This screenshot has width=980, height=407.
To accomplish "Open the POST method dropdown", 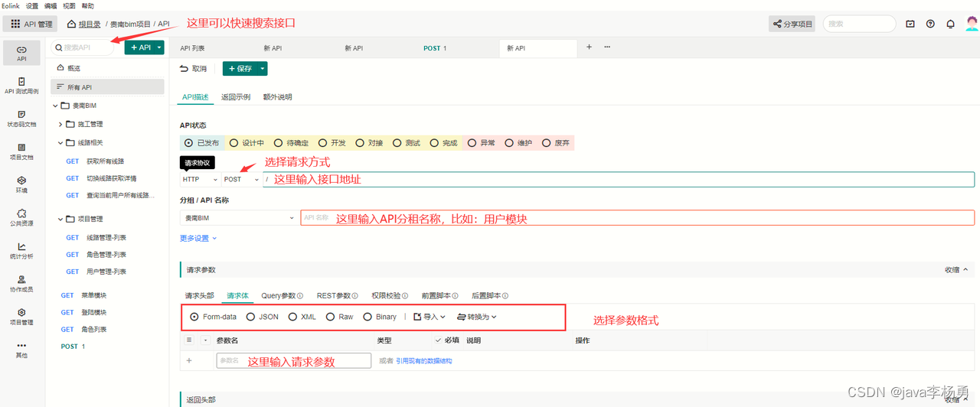I will click(241, 179).
